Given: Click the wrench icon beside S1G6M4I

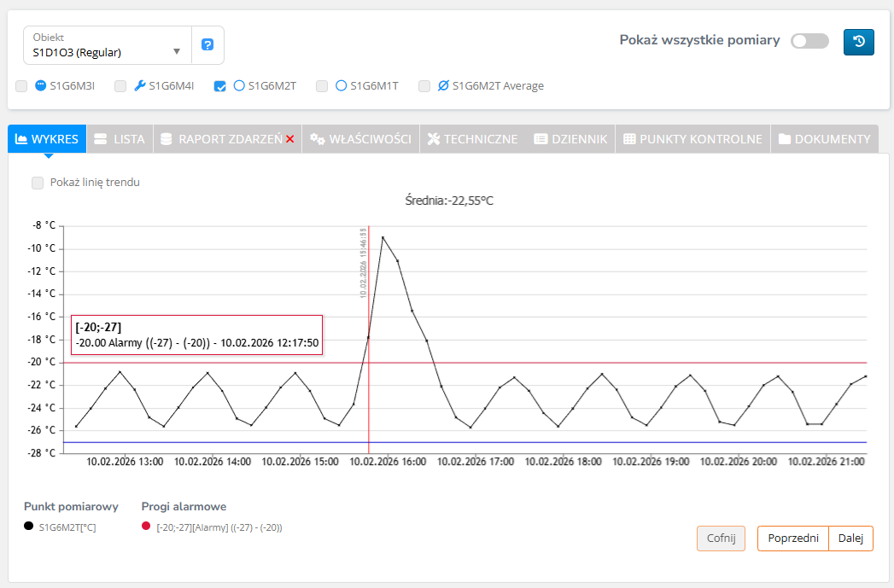Looking at the screenshot, I should coord(140,85).
